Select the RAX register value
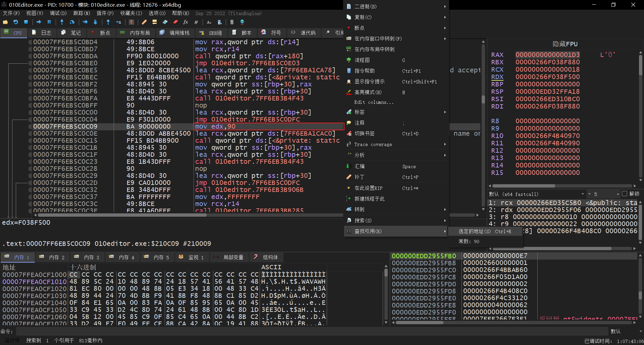Image resolution: width=644 pixels, height=345 pixels. [547, 55]
